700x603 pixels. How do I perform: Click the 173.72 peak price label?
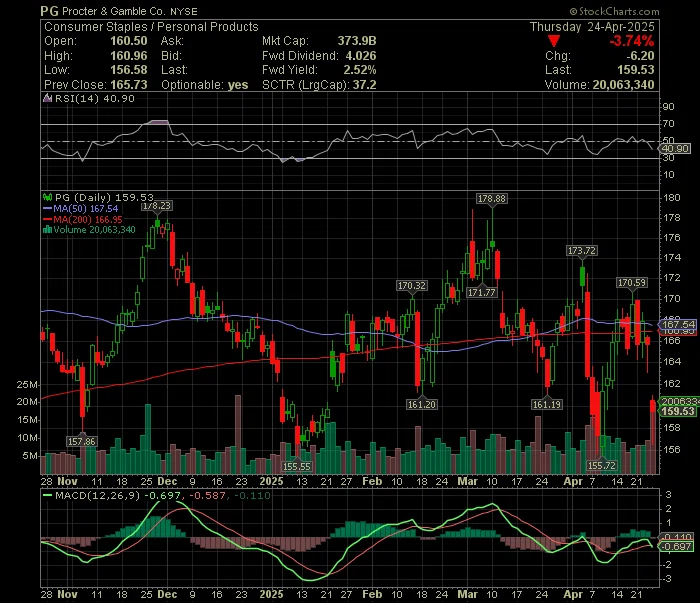[x=582, y=251]
